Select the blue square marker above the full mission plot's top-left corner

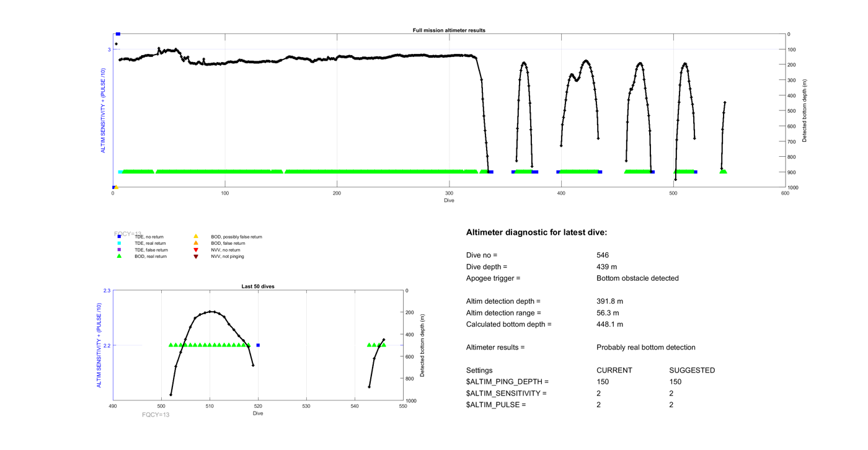(x=118, y=34)
